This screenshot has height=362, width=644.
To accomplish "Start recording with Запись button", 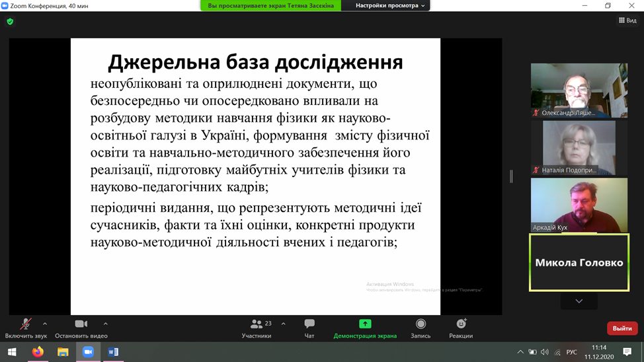I will 421,328.
